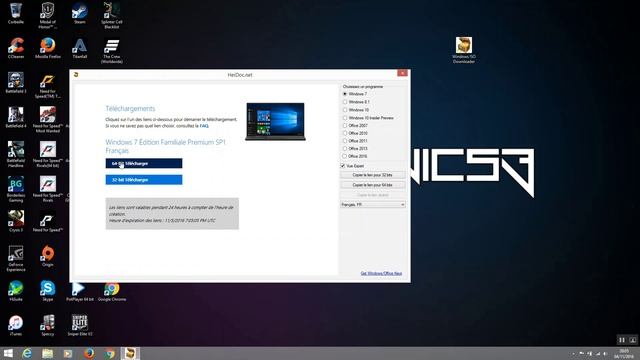Image resolution: width=640 pixels, height=360 pixels.
Task: Open Need for Speed Most Wanted shortcut
Action: (x=48, y=120)
